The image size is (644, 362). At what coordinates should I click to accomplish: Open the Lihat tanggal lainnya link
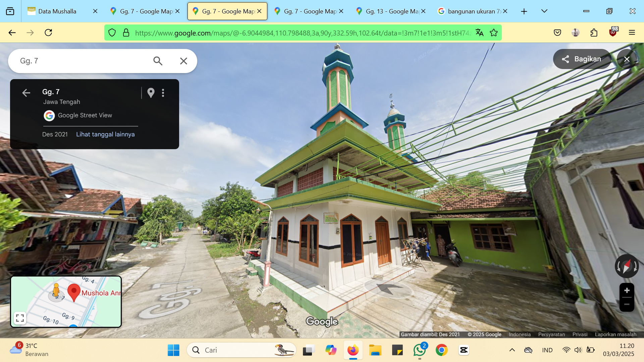(x=105, y=134)
